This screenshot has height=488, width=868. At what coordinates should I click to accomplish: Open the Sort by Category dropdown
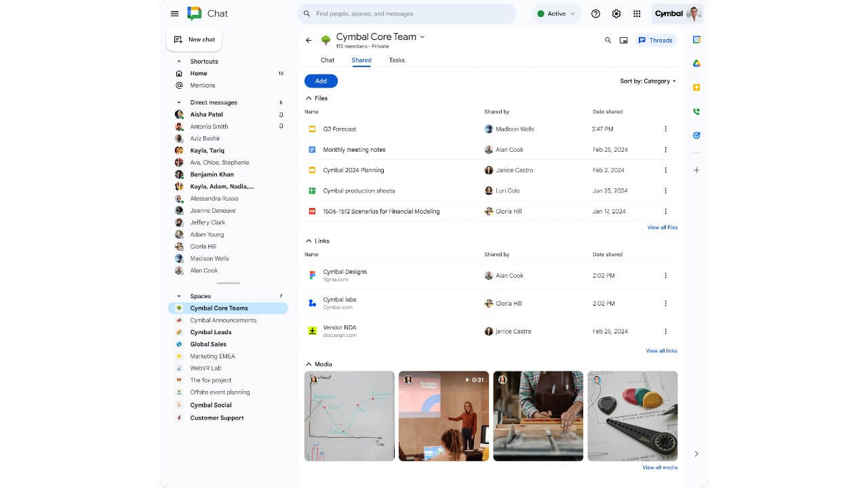click(x=646, y=81)
